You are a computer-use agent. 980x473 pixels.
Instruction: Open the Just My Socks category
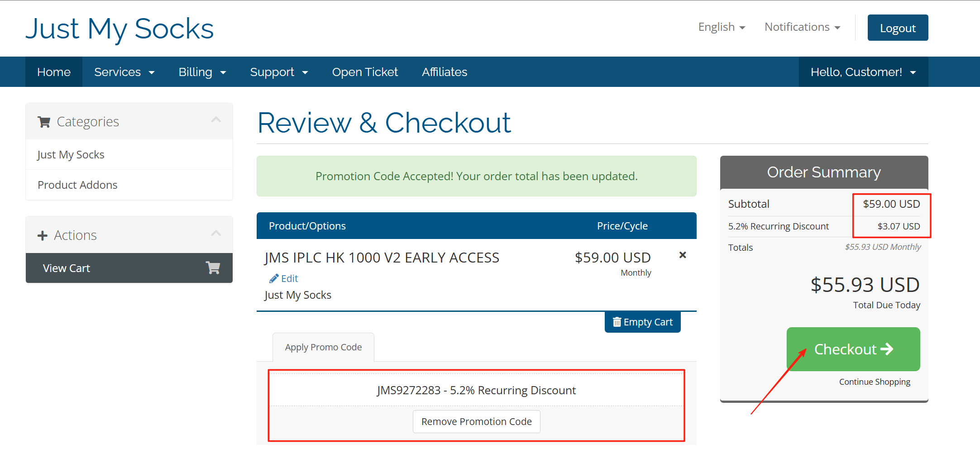[129, 154]
